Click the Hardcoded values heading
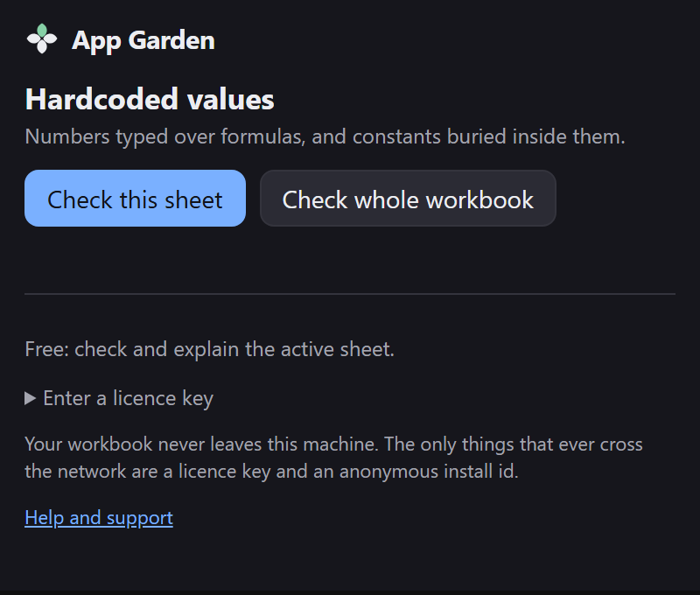 [x=150, y=99]
